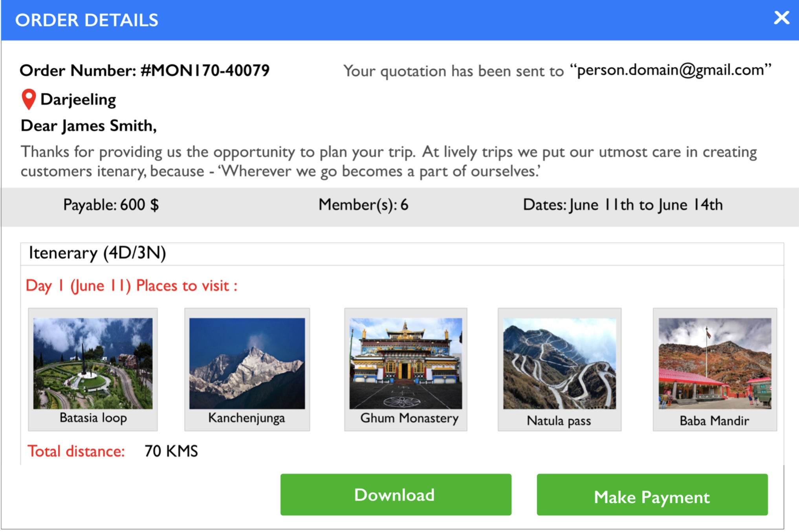The width and height of the screenshot is (799, 532).
Task: Click the Payable: 600 $ amount
Action: (x=111, y=205)
